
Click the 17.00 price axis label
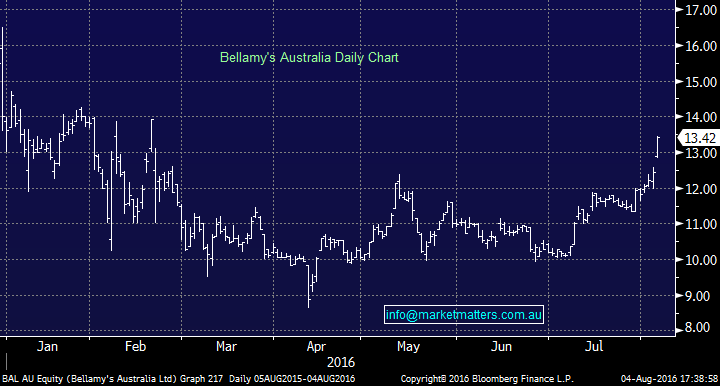701,10
